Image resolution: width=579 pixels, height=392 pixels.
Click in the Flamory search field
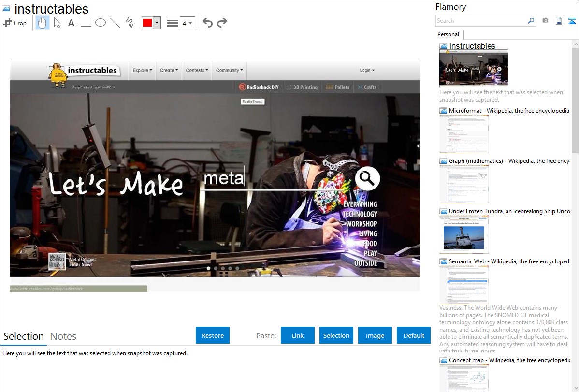pos(481,21)
